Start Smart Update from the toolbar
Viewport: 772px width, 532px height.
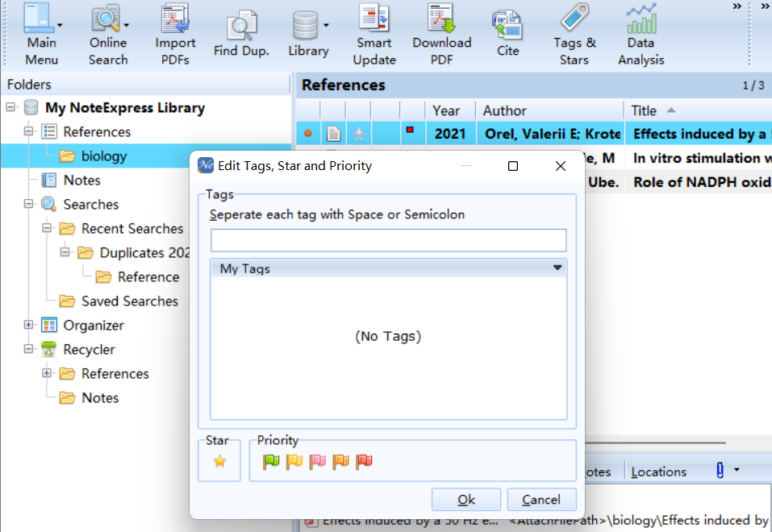(x=374, y=35)
